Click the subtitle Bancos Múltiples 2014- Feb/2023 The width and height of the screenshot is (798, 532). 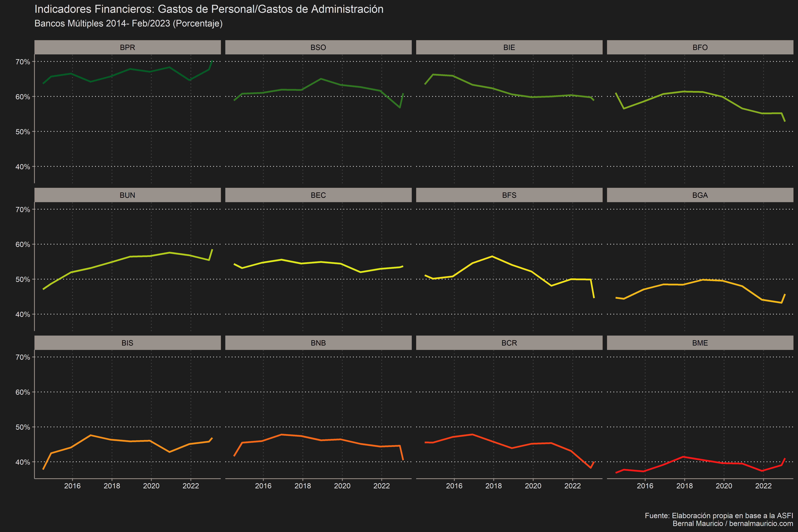pyautogui.click(x=129, y=23)
